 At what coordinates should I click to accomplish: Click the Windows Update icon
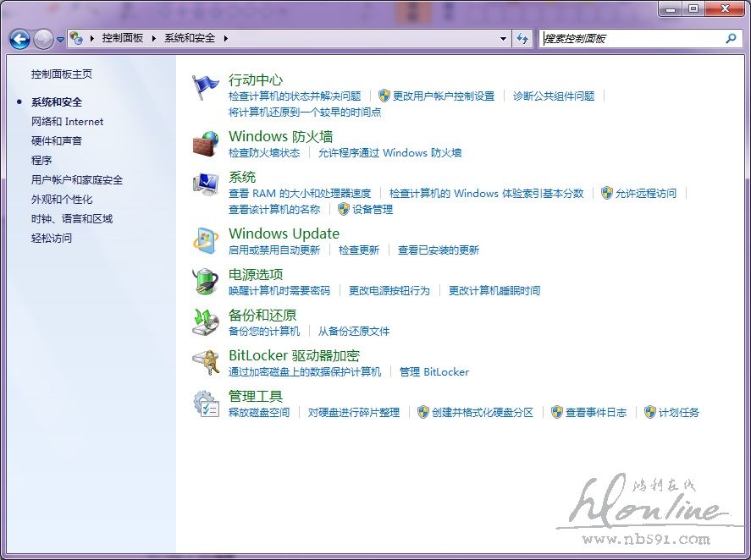[206, 241]
